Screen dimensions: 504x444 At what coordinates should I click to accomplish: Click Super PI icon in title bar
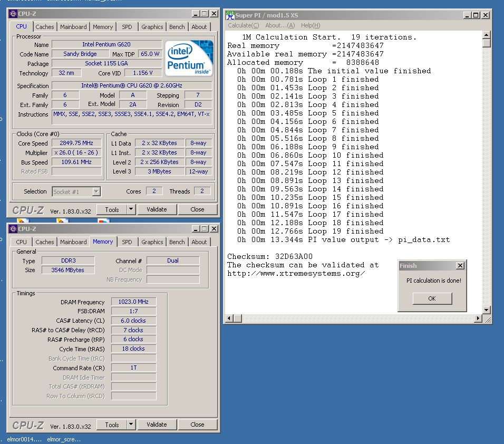coord(230,15)
